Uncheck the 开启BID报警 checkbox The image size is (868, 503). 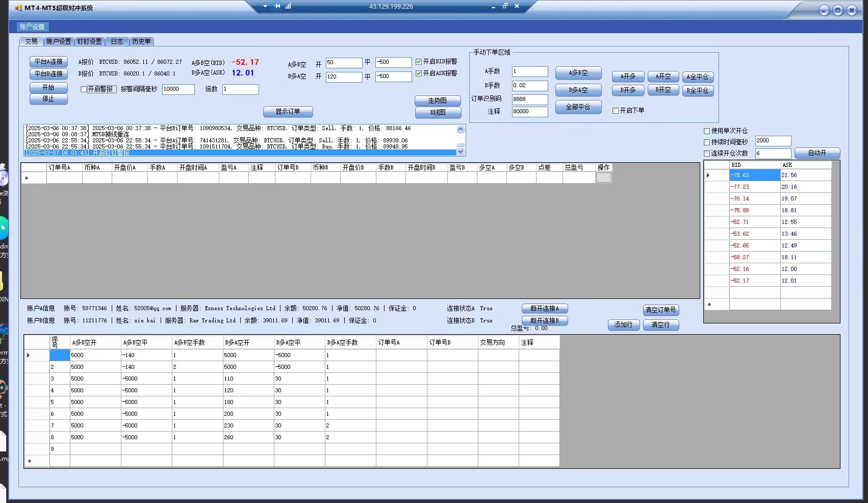coord(419,62)
